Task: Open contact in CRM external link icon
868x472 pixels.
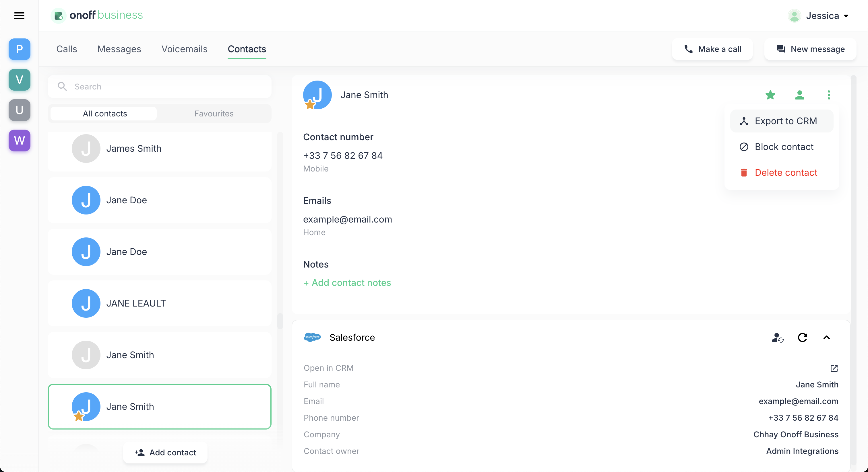Action: (x=834, y=368)
